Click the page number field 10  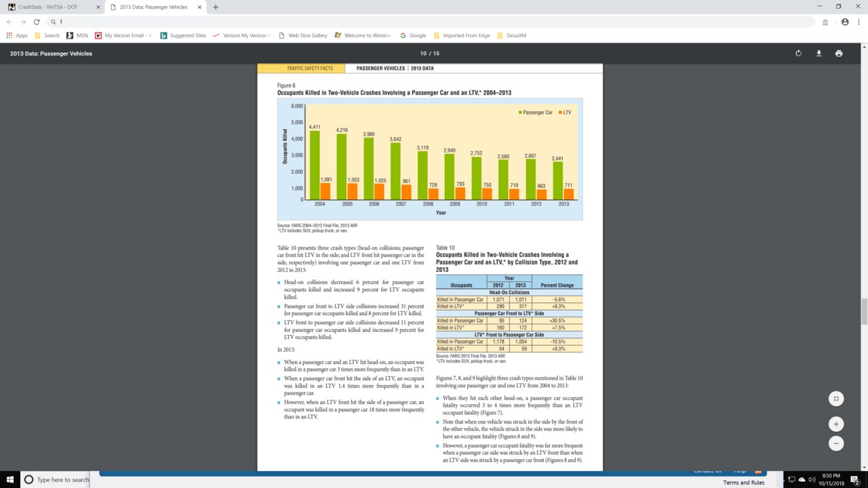[425, 54]
